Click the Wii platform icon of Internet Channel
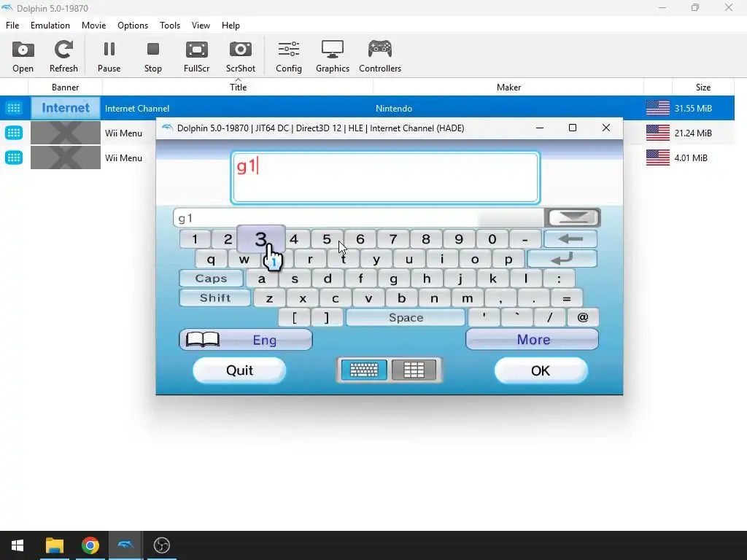This screenshot has height=560, width=747. coord(14,108)
